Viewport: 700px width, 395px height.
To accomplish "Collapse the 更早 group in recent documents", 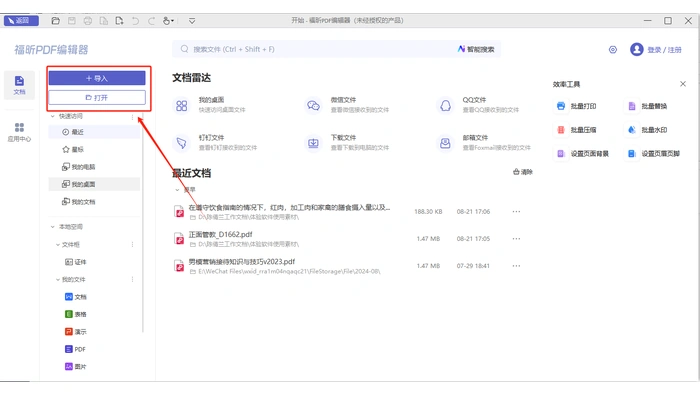I will click(178, 190).
